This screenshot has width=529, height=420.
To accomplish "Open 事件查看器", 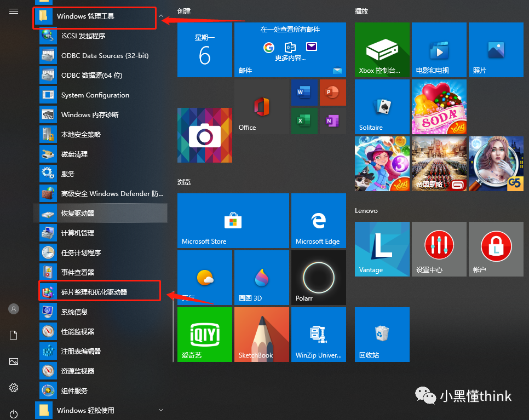I will coord(101,272).
